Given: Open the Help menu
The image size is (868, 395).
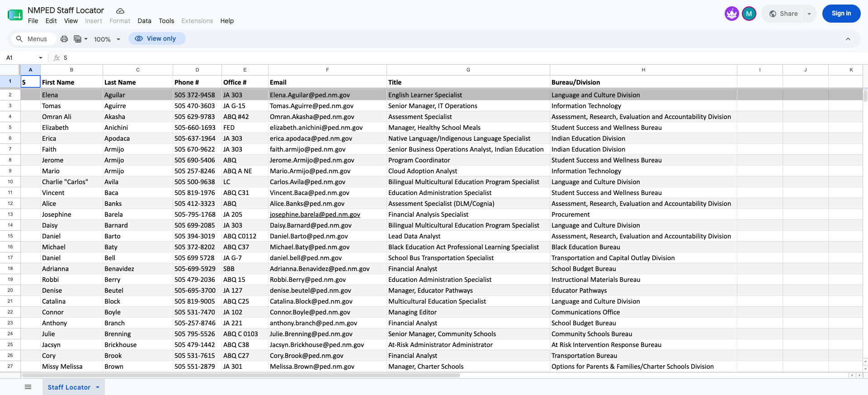Looking at the screenshot, I should (x=227, y=21).
